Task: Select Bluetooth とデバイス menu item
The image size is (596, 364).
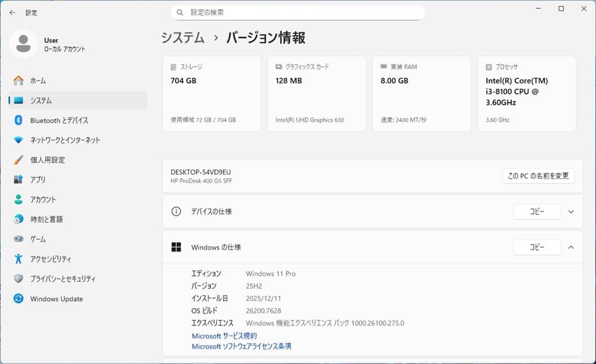Action: point(78,120)
